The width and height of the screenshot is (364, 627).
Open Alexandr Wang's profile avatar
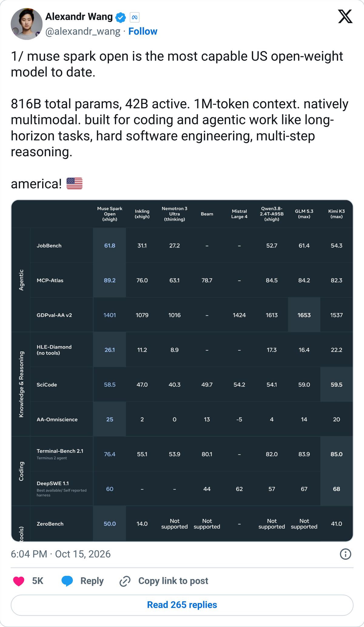click(x=26, y=24)
